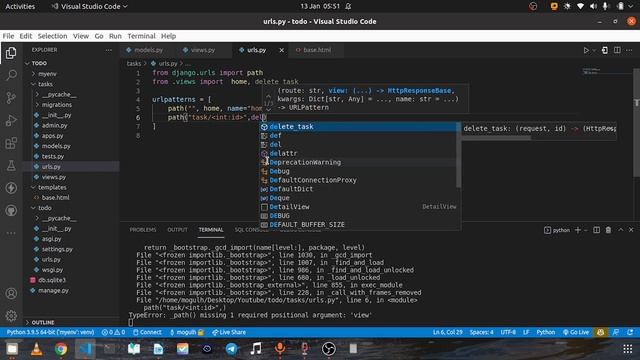Select DeprecationWarning suggestion
640x360 pixels.
(x=358, y=162)
